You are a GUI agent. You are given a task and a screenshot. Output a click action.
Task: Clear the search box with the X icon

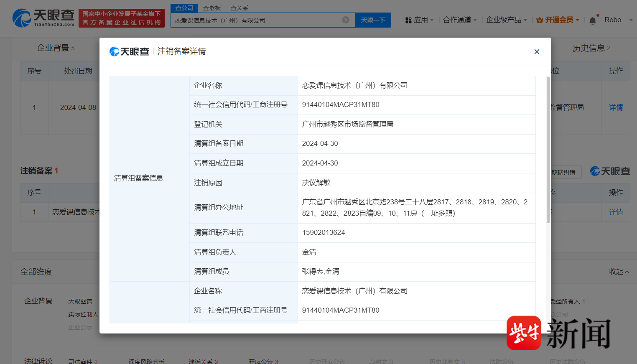(x=346, y=20)
